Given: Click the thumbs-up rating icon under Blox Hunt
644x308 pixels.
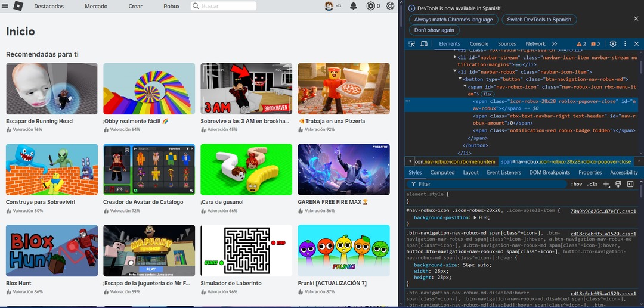Looking at the screenshot, I should 8,291.
